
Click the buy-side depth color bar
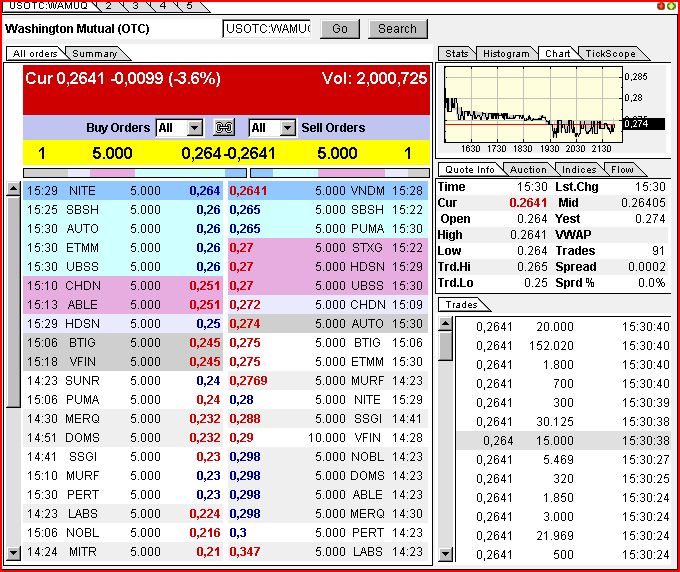click(135, 173)
